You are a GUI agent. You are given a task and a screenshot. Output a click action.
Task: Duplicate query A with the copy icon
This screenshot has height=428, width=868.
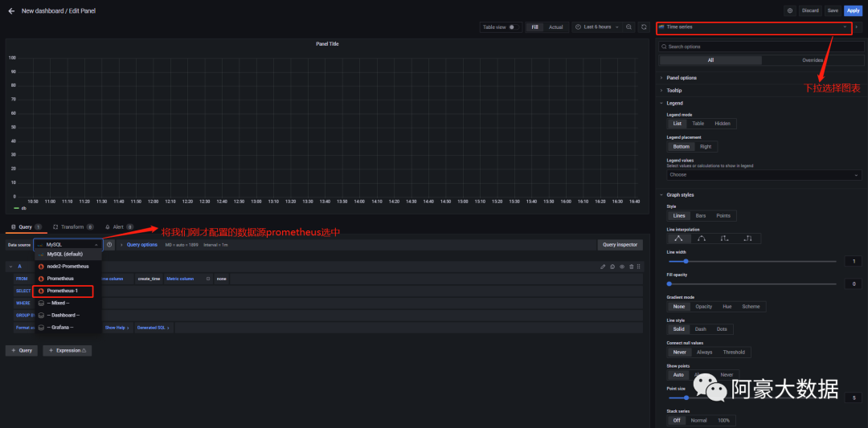[612, 267]
